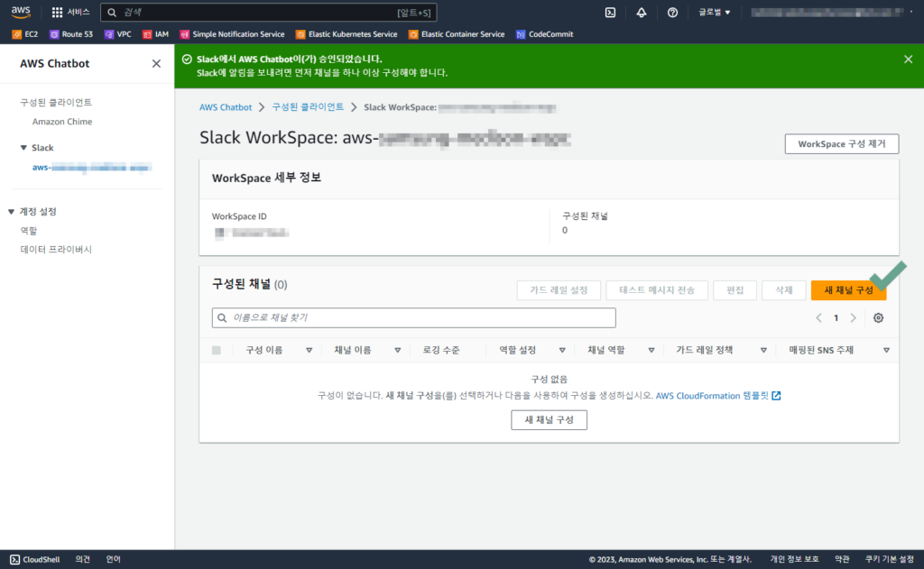Open the VPC shortcut
The image size is (924, 569).
point(118,34)
